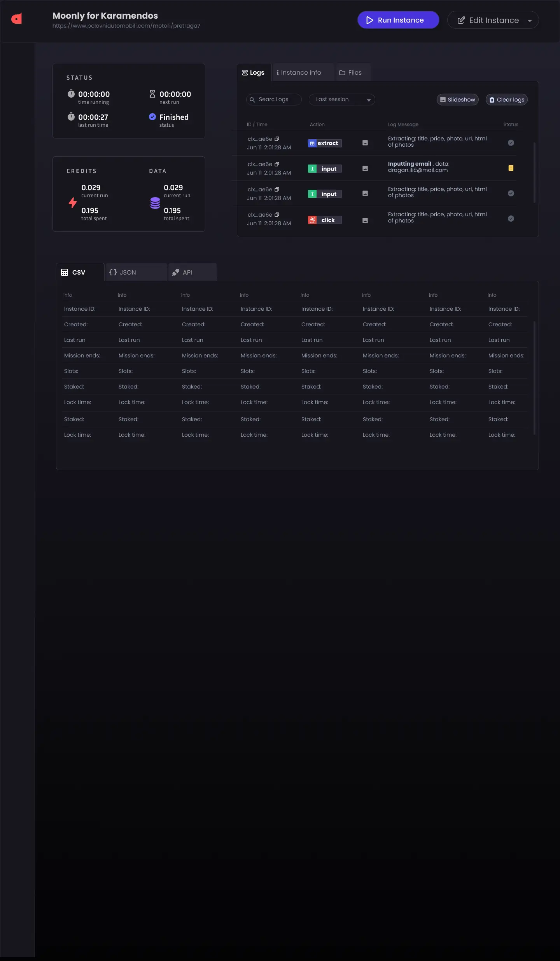Viewport: 560px width, 961px height.
Task: Click the logs panel scrollbar
Action: click(x=534, y=173)
